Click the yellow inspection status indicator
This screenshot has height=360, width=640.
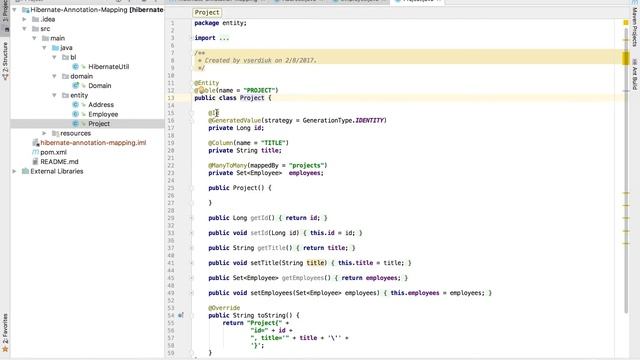tap(626, 23)
